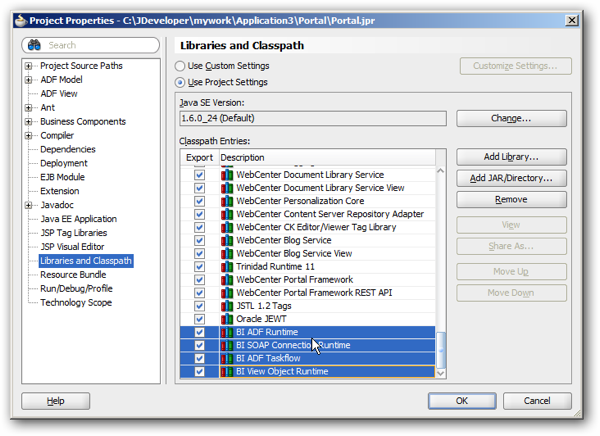Expand the Javadoc node
Screen dimensions: 600x436
[28, 205]
